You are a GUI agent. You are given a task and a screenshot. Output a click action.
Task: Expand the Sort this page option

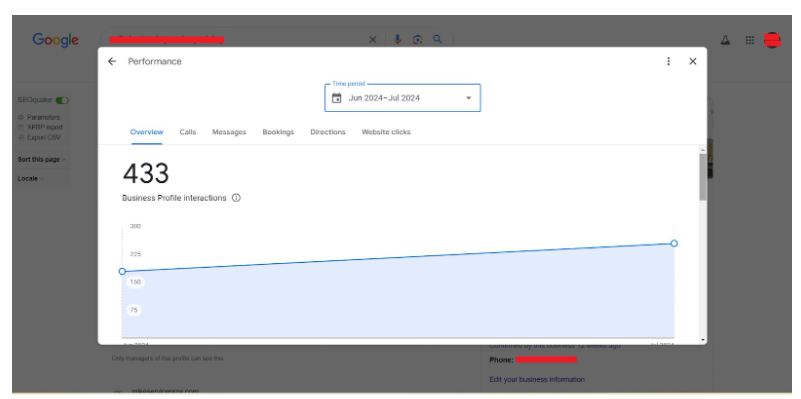point(41,159)
